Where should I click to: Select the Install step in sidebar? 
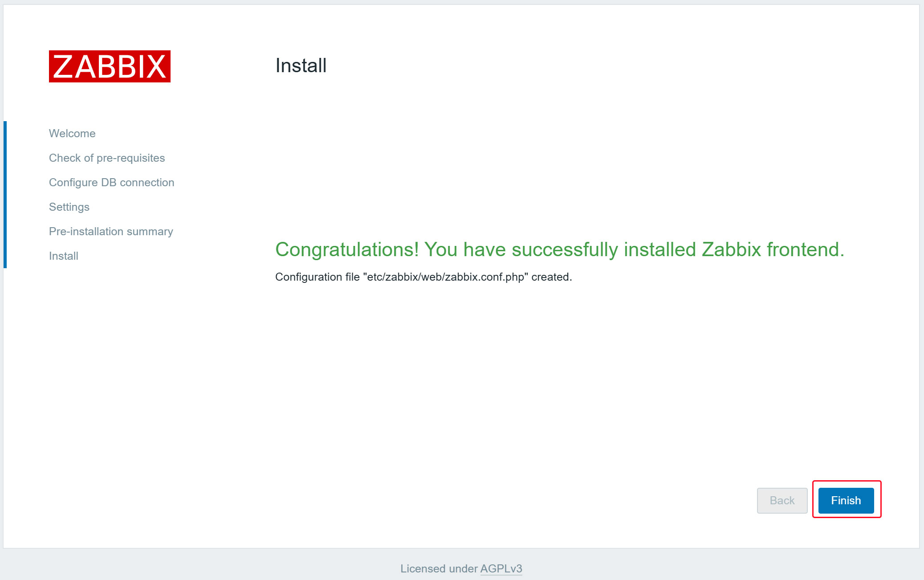(64, 256)
